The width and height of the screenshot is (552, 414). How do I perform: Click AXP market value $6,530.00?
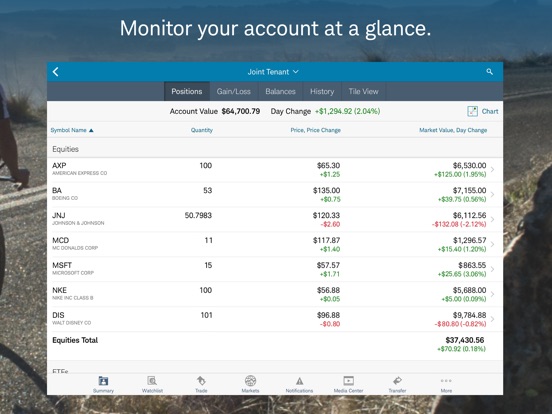pyautogui.click(x=470, y=165)
